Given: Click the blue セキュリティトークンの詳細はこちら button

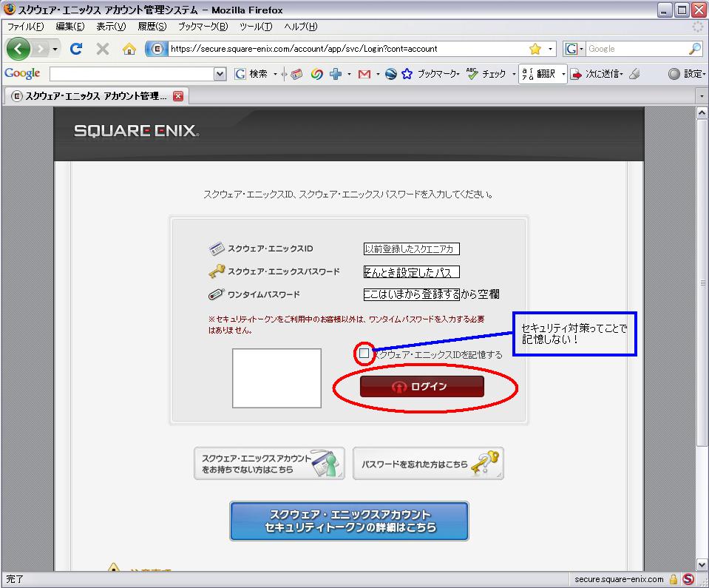Looking at the screenshot, I should point(349,521).
